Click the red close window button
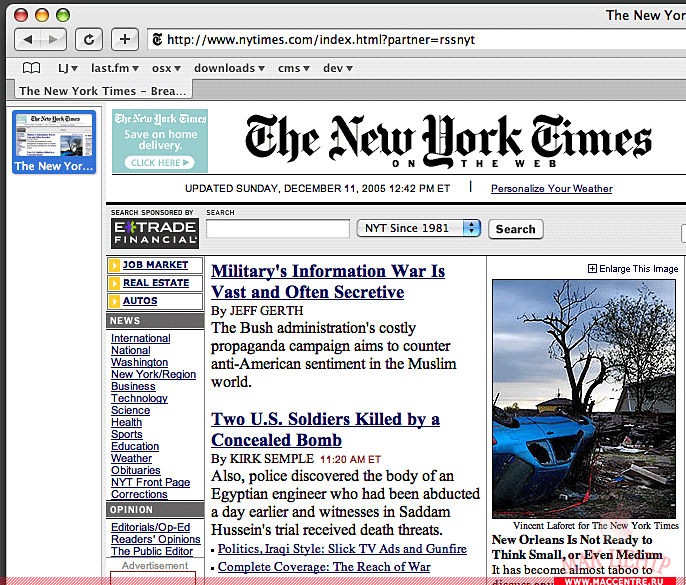686x585 pixels. [21, 15]
